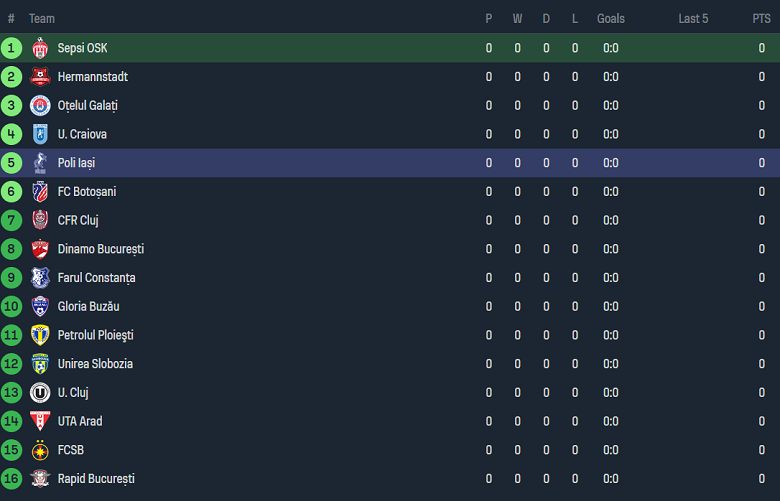This screenshot has width=780, height=501.
Task: Click the FC Botoșani club logo
Action: click(40, 192)
